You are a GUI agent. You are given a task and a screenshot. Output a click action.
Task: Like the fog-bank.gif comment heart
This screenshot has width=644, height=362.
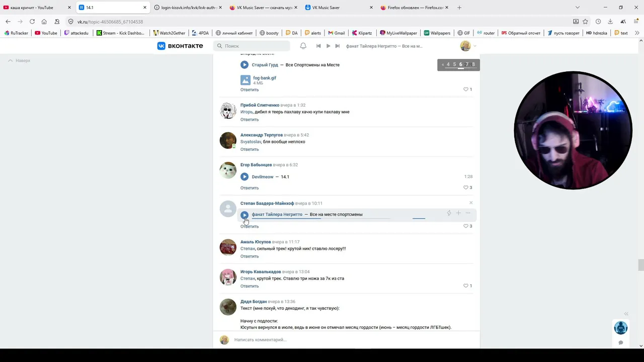(x=466, y=89)
